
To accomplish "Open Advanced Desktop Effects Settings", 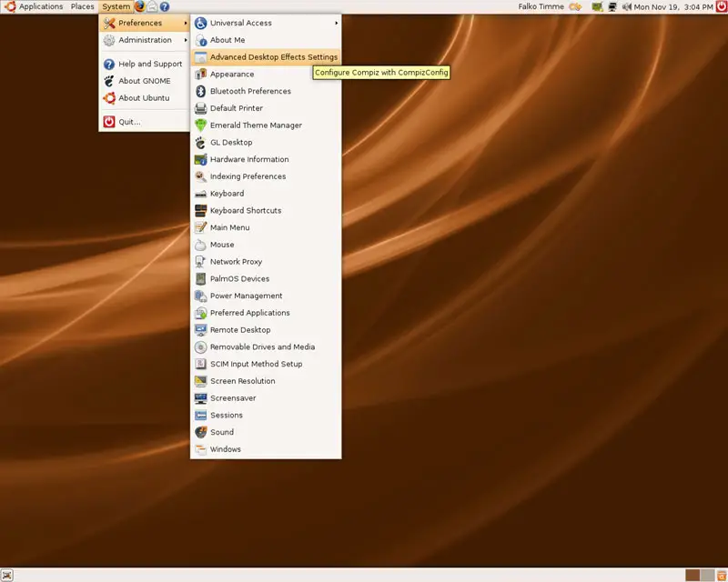I will (266, 57).
